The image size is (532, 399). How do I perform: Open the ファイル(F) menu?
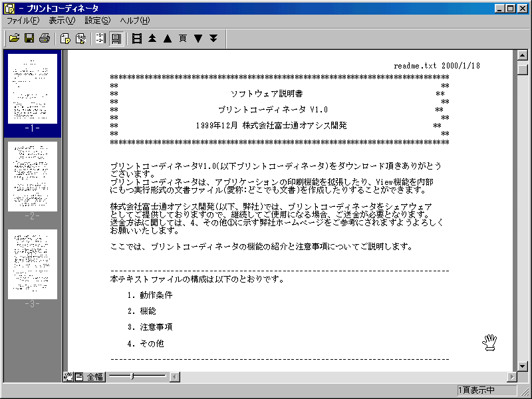pos(23,21)
